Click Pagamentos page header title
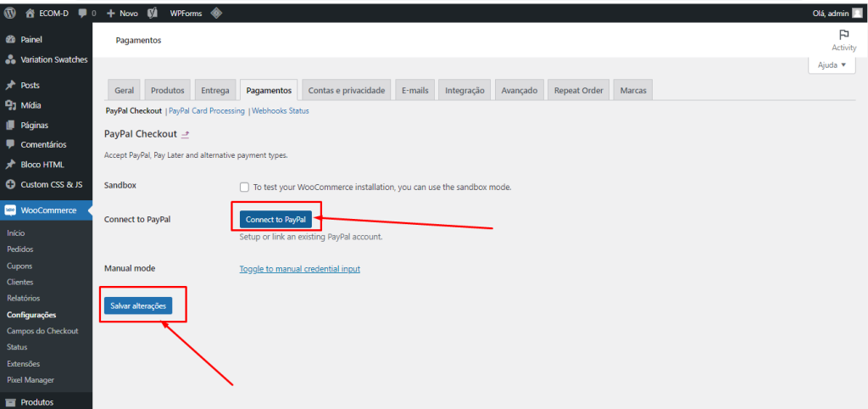The width and height of the screenshot is (868, 409). [x=138, y=41]
